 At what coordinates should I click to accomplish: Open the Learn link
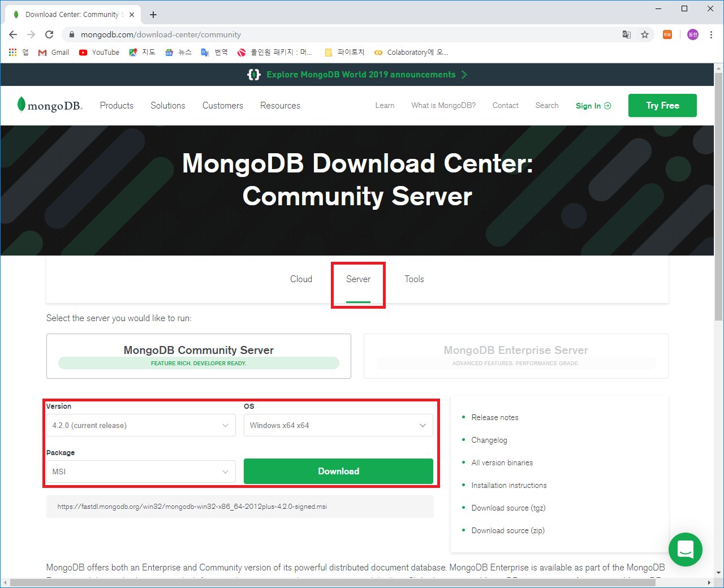[x=385, y=105]
